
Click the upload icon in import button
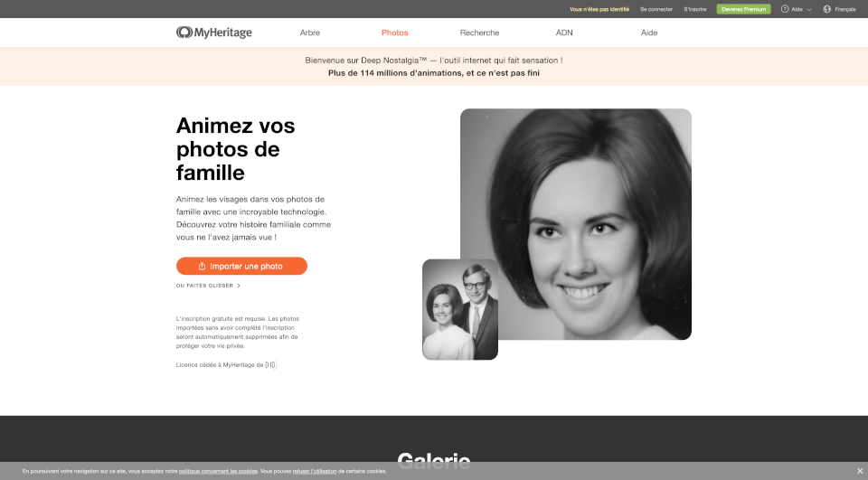(202, 267)
